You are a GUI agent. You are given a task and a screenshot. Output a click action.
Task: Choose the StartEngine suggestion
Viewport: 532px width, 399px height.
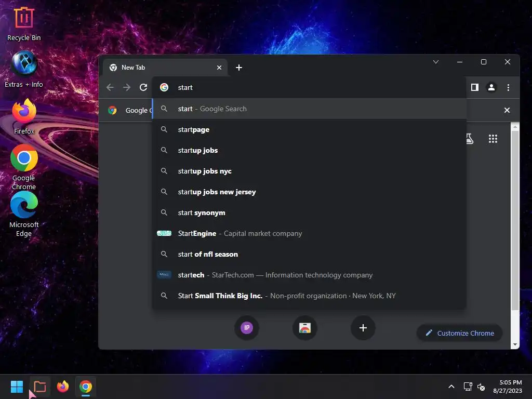click(310, 233)
